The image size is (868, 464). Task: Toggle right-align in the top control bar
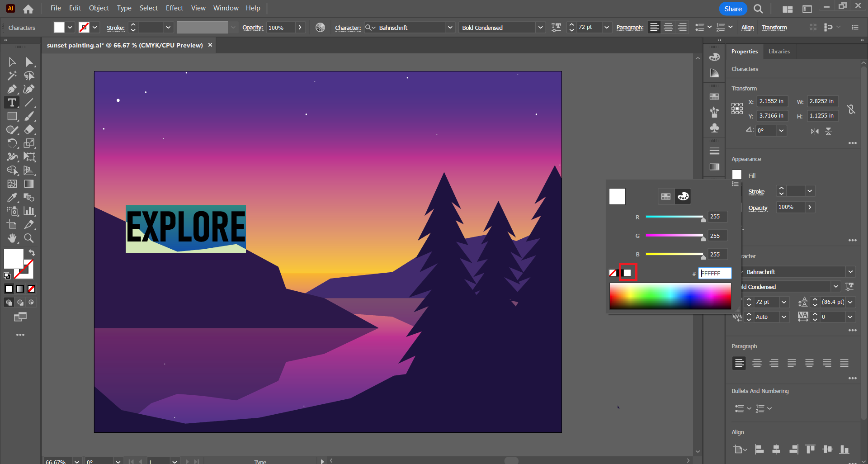[x=682, y=27]
